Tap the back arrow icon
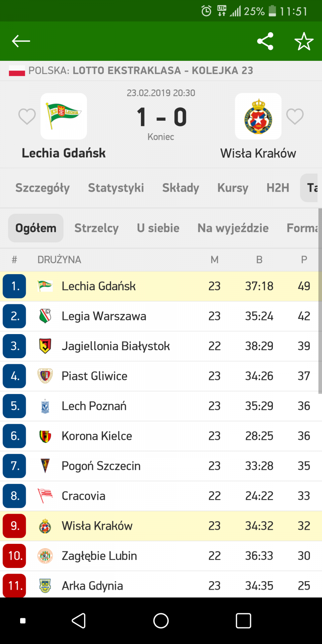 (21, 41)
